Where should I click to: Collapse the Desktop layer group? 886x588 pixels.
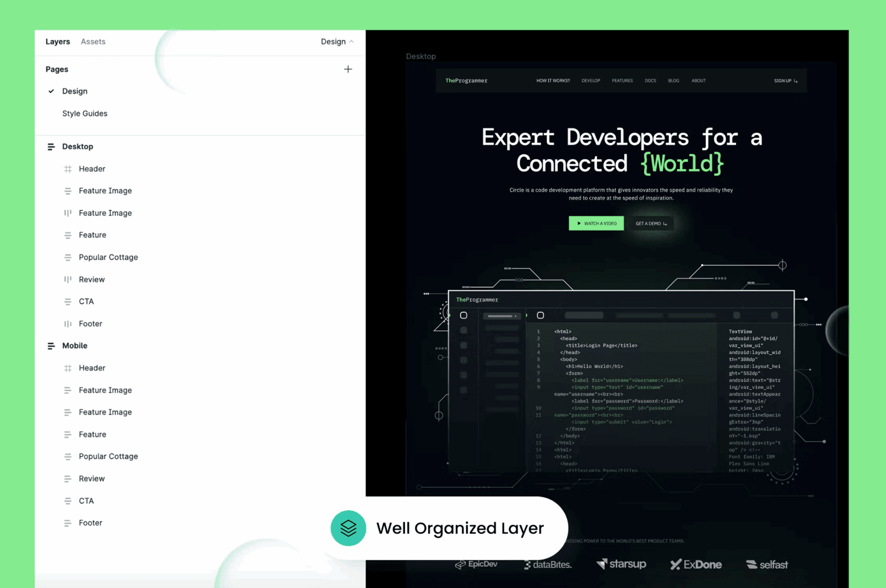(51, 147)
